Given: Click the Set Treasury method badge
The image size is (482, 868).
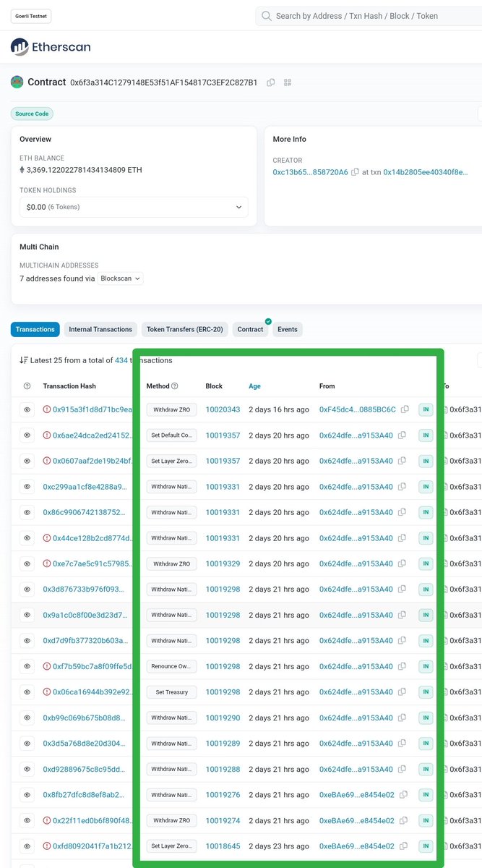Looking at the screenshot, I should pyautogui.click(x=171, y=692).
